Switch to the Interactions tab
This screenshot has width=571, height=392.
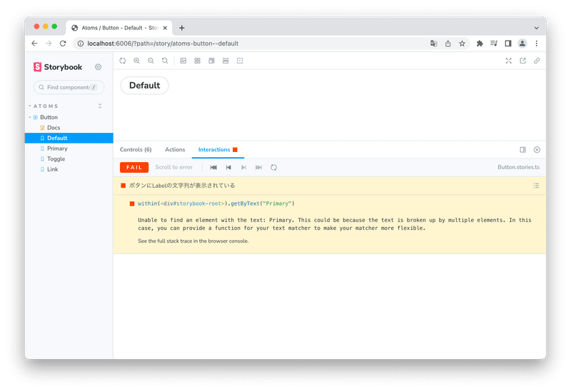click(218, 150)
